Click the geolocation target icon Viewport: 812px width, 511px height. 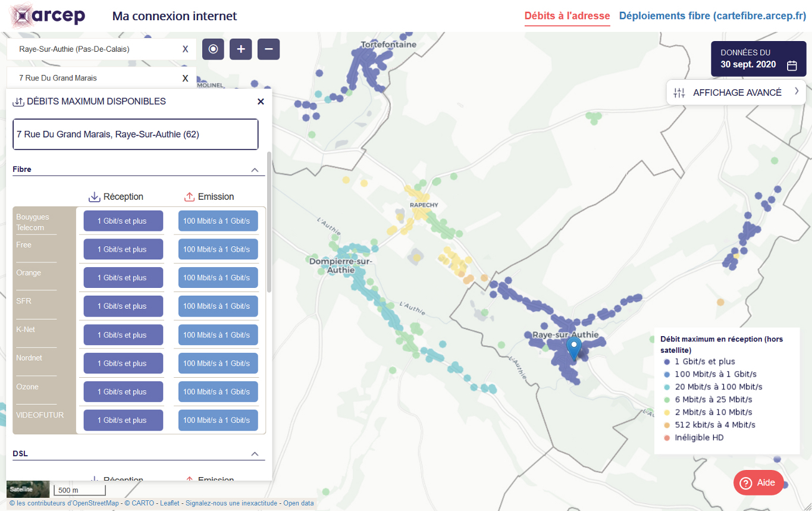coord(213,49)
